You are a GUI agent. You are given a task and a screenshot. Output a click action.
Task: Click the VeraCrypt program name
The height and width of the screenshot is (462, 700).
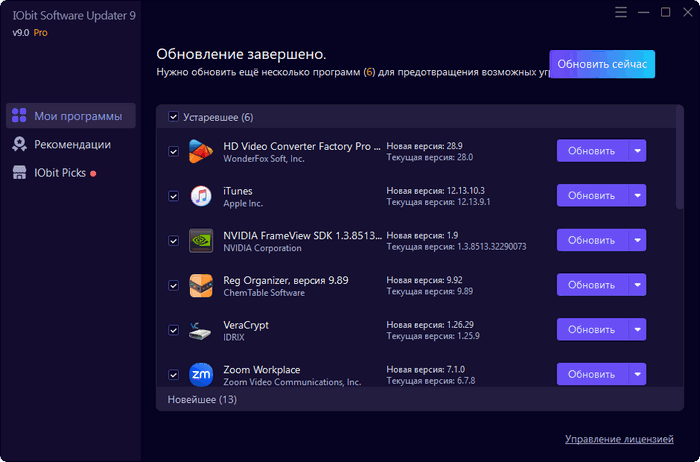(x=246, y=325)
